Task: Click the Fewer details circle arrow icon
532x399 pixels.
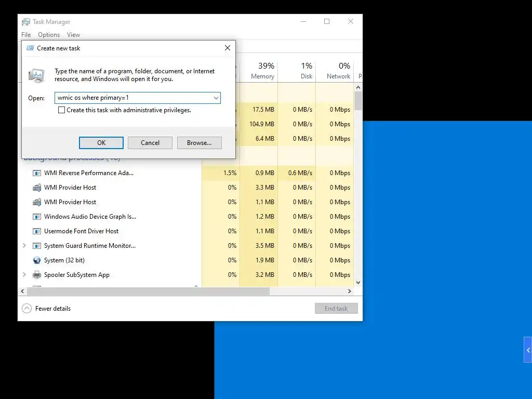Action: pyautogui.click(x=27, y=309)
